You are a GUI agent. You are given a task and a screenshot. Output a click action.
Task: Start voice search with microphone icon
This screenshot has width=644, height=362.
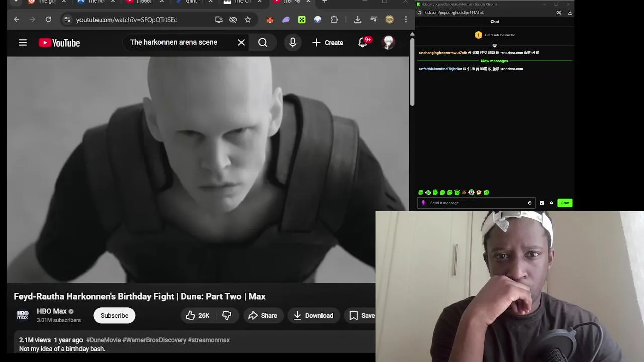(293, 43)
